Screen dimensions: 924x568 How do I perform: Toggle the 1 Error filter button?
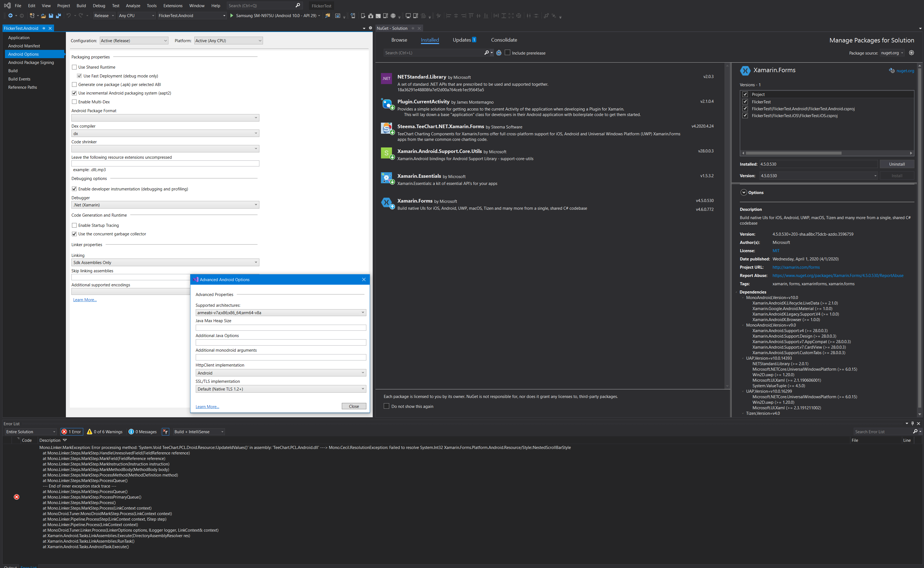pyautogui.click(x=71, y=432)
